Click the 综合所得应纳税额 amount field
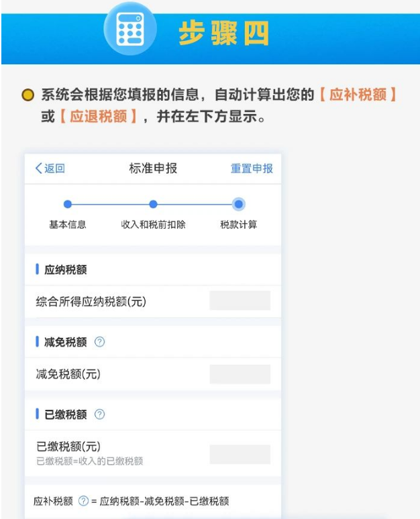The image size is (420, 519). coord(240,300)
